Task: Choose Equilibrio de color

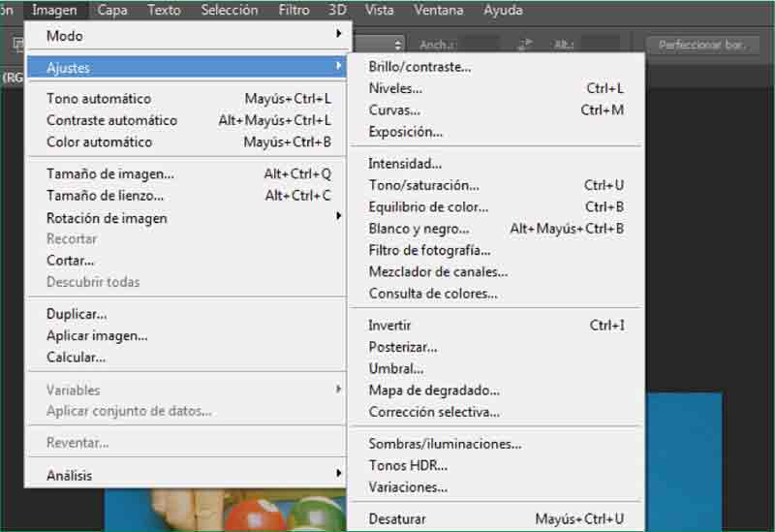Action: click(x=428, y=206)
